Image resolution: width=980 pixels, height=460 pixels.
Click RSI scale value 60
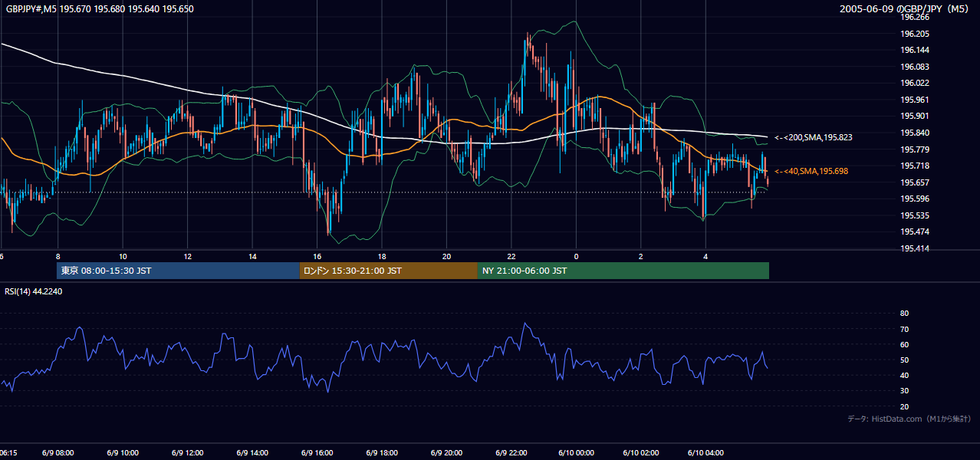coord(904,344)
